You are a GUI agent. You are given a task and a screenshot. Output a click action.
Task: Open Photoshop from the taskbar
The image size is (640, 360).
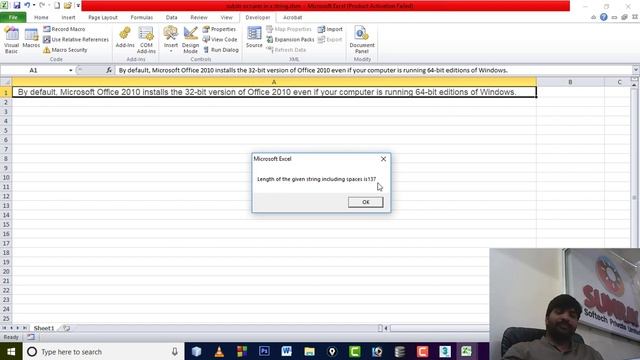(x=264, y=351)
